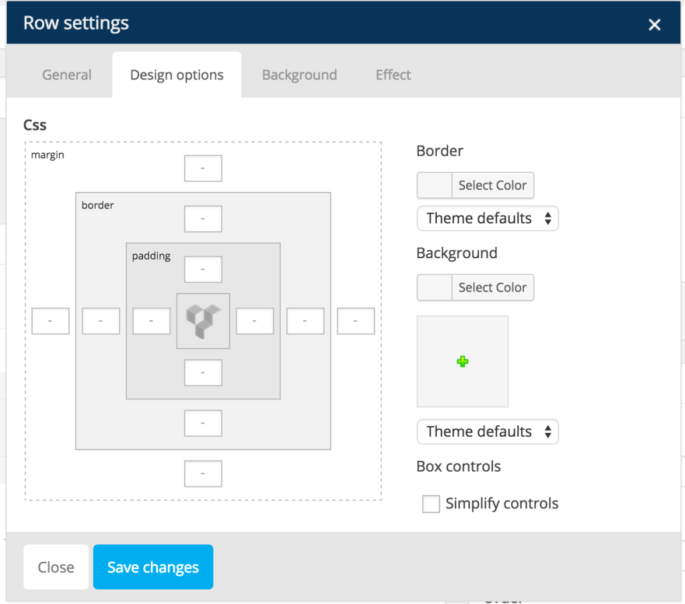Switch to the General tab

67,75
